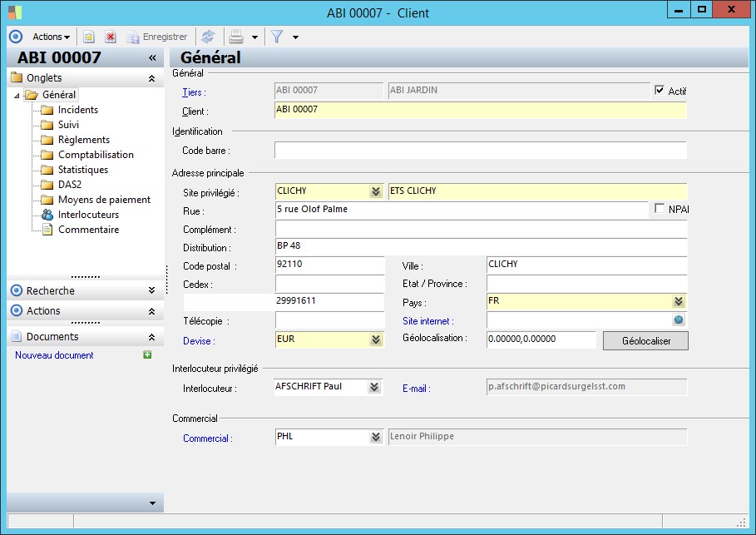Click the Géolocaliser button

(x=645, y=341)
